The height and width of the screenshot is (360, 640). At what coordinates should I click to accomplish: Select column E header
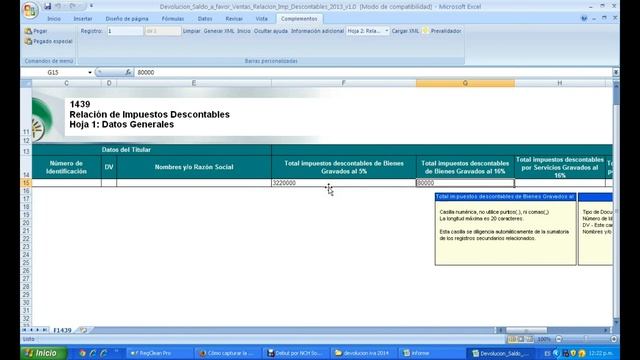tap(194, 83)
